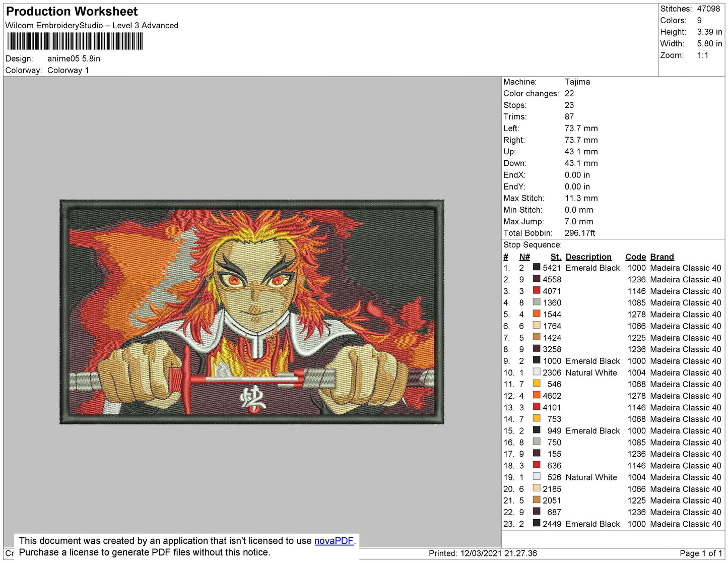
Task: Select the swatch beside stitch count 687
Action: click(x=537, y=512)
